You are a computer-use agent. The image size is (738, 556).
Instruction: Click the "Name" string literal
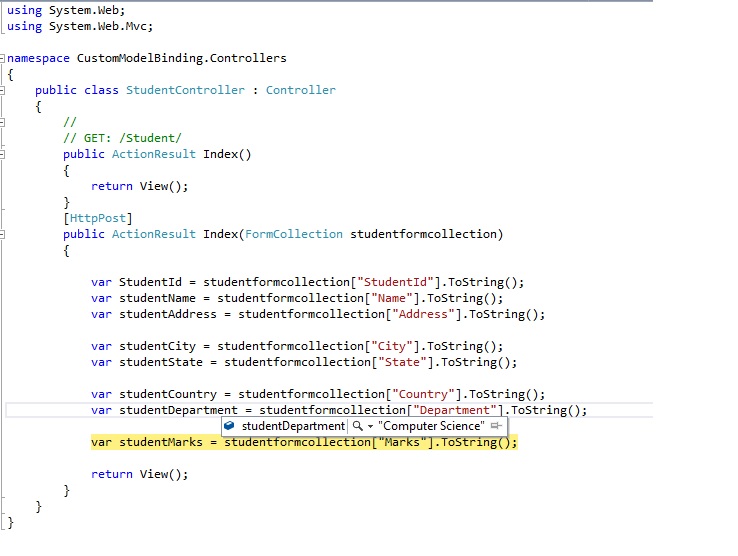392,298
